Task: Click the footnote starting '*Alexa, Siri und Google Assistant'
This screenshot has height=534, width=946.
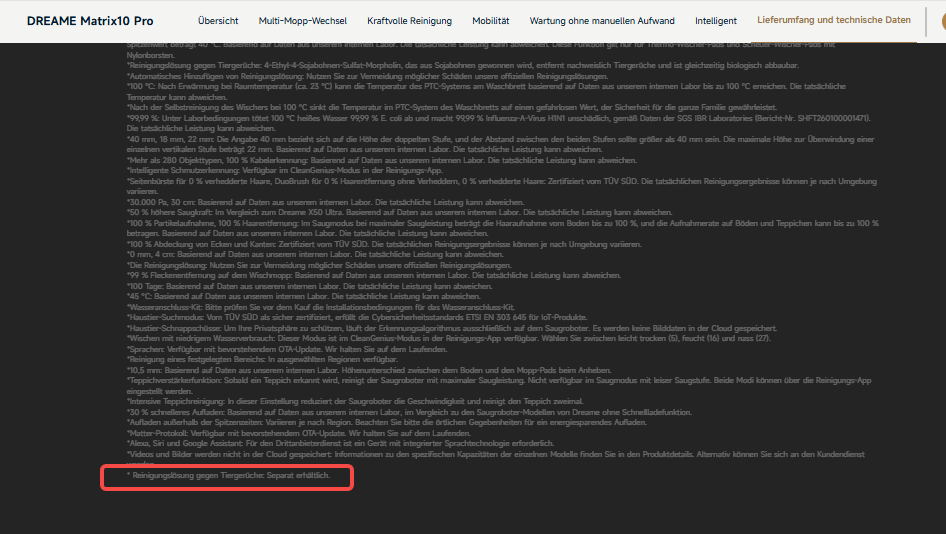Action: point(340,443)
